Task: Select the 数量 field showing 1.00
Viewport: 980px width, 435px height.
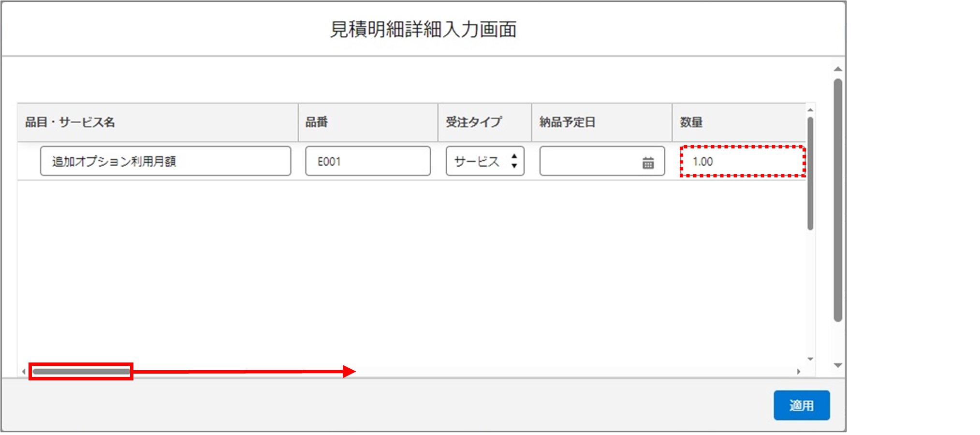Action: click(x=742, y=161)
